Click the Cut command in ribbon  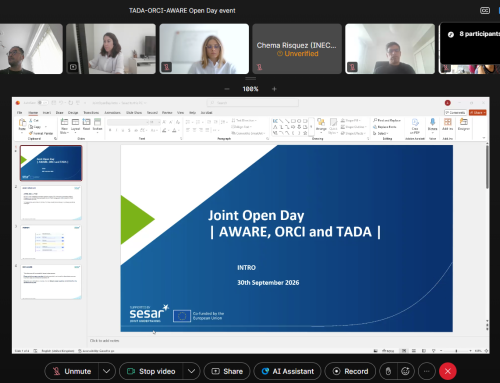tap(34, 120)
